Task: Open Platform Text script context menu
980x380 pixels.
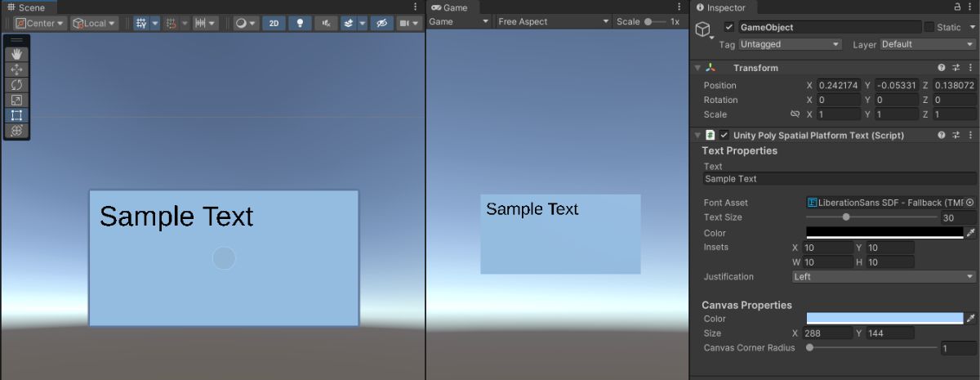Action: tap(970, 135)
